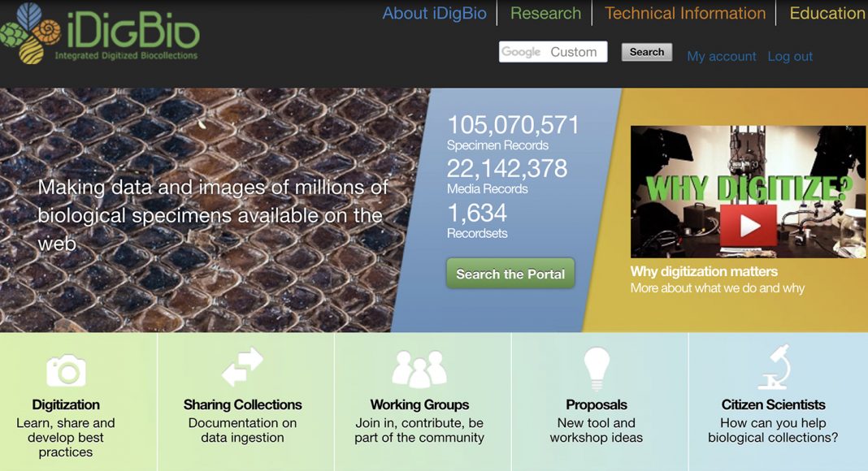The image size is (868, 471).
Task: Click the 105,070,571 Specimen Records count
Action: click(x=513, y=132)
